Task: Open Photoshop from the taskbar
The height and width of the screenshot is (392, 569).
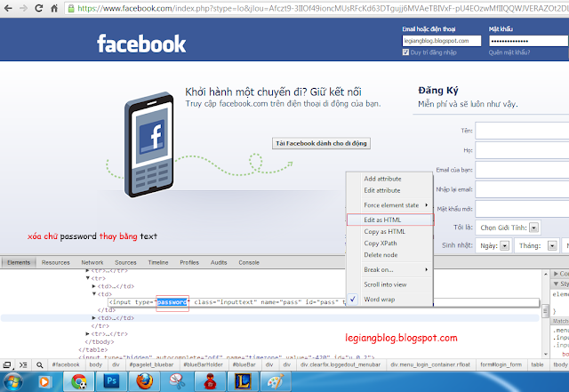Action: (112, 382)
